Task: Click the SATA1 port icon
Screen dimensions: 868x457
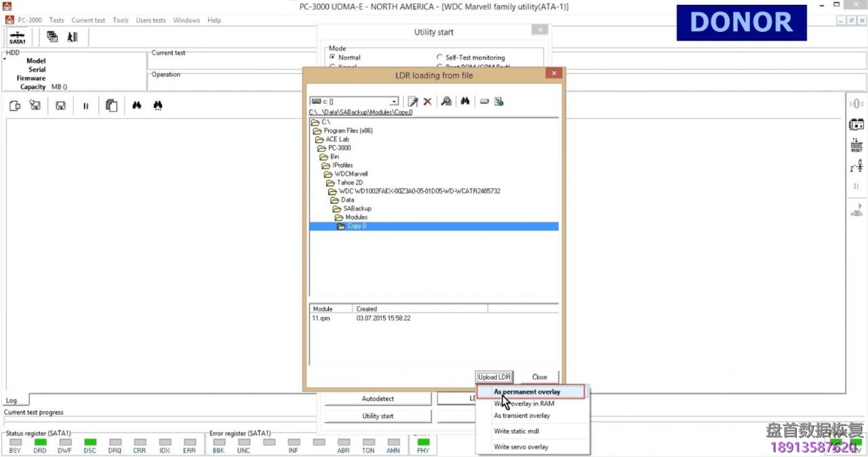Action: [18, 37]
